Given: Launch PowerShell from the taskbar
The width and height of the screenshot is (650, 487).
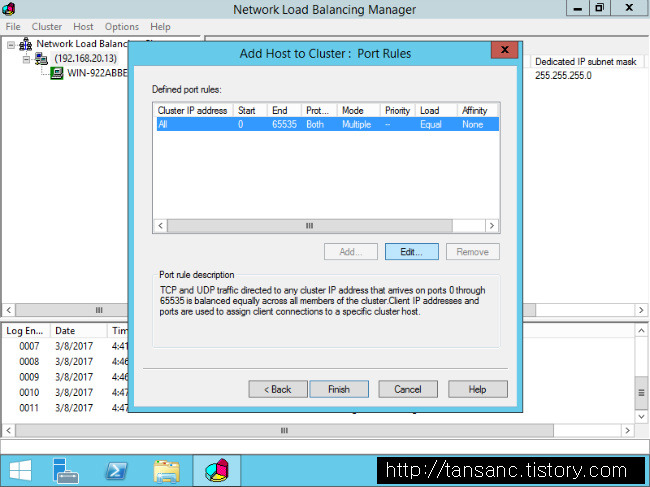Looking at the screenshot, I should [x=116, y=471].
